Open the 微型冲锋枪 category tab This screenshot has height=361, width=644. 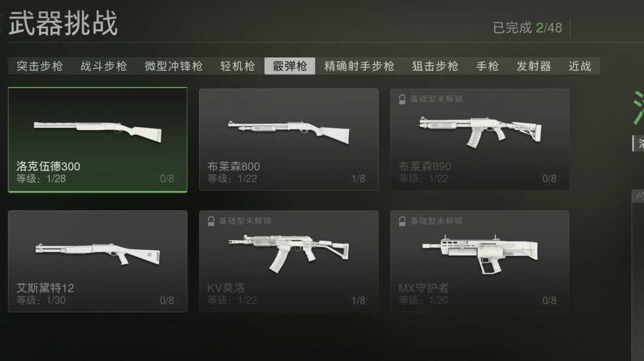pos(174,66)
